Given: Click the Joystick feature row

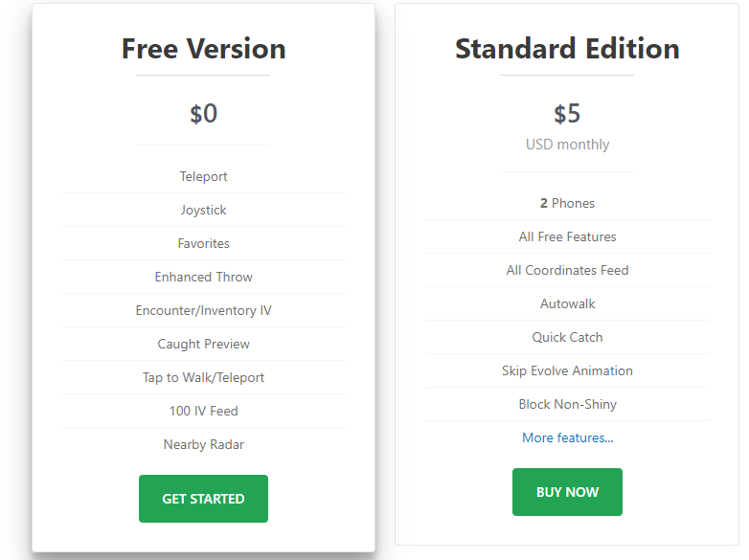Looking at the screenshot, I should [203, 210].
